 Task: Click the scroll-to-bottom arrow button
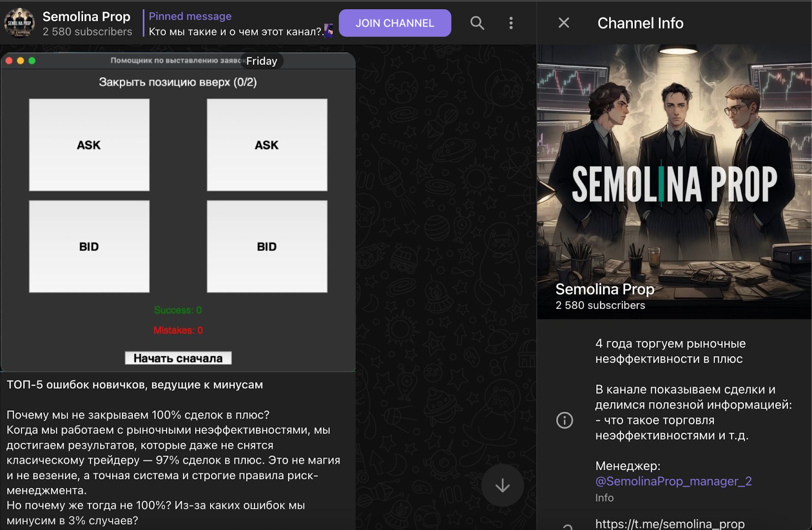502,485
